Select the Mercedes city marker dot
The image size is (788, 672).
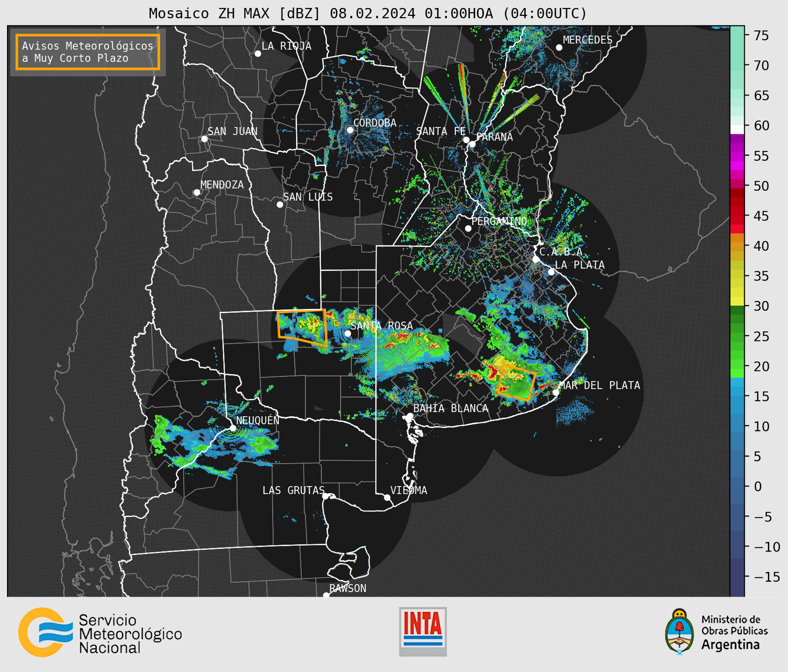pyautogui.click(x=559, y=47)
